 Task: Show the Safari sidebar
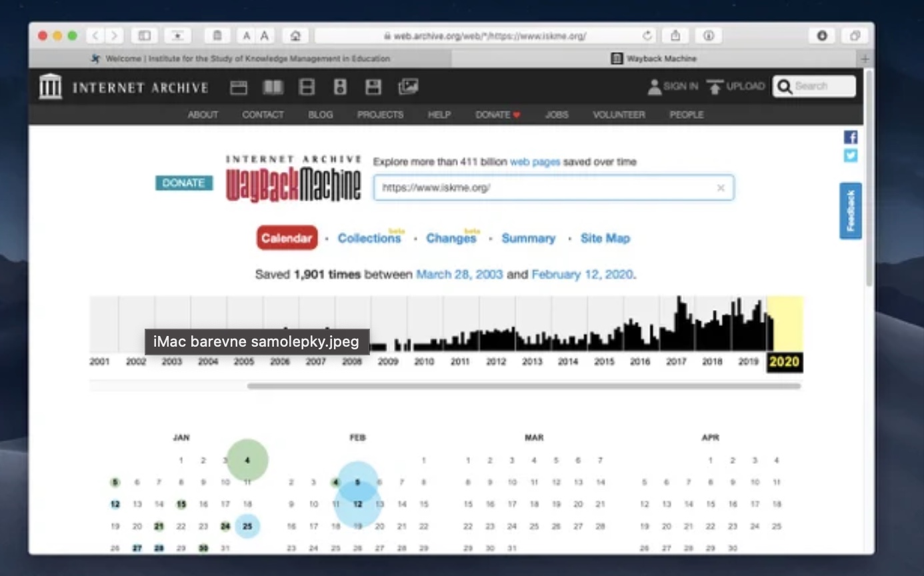coord(144,36)
